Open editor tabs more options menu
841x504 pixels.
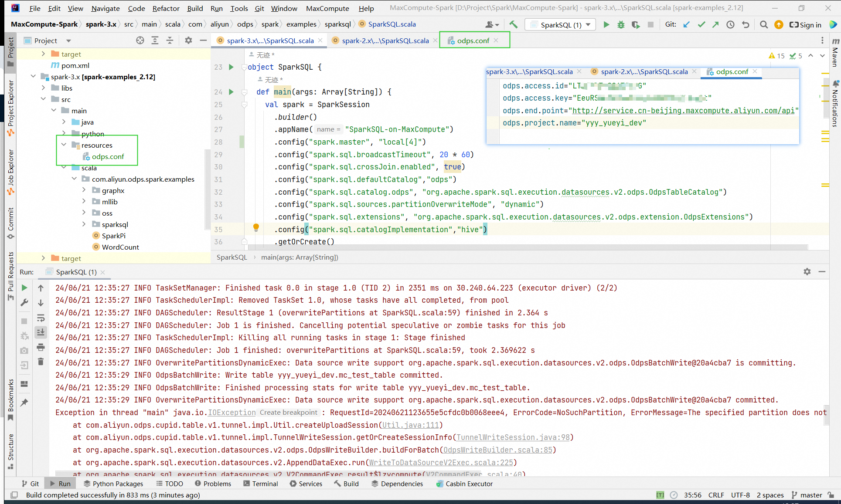tap(822, 41)
